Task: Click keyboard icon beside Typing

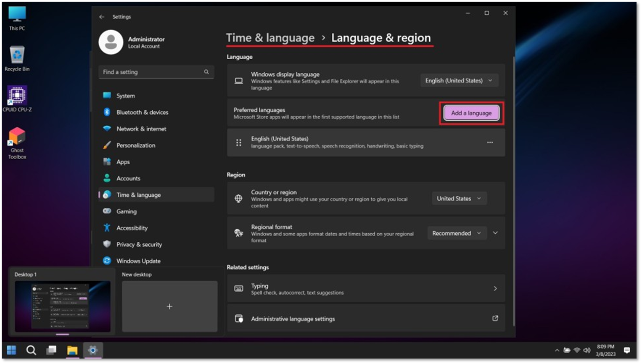Action: [x=238, y=289]
